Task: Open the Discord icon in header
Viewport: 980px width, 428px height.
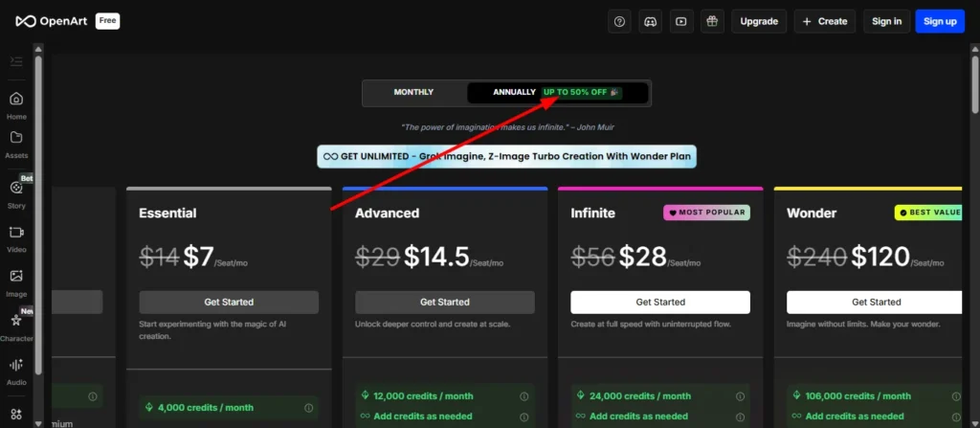Action: pyautogui.click(x=650, y=21)
